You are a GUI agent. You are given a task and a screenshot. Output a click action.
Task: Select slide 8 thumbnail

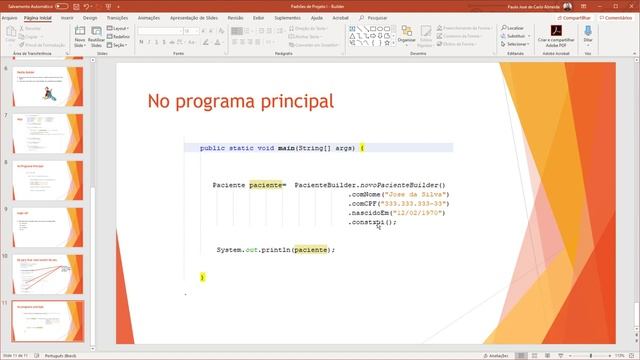(x=48, y=180)
